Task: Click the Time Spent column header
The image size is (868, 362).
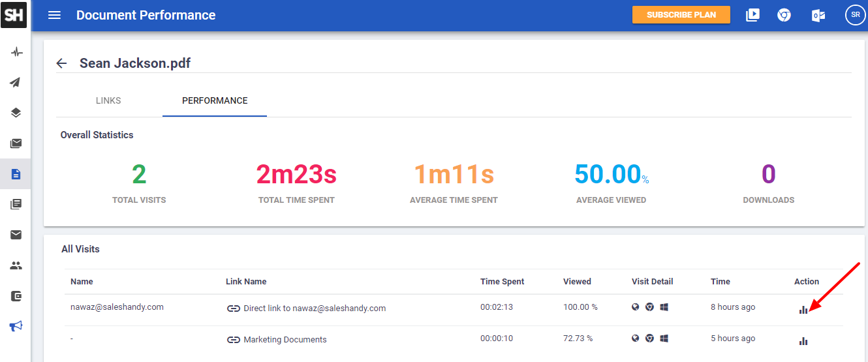Action: pyautogui.click(x=503, y=282)
